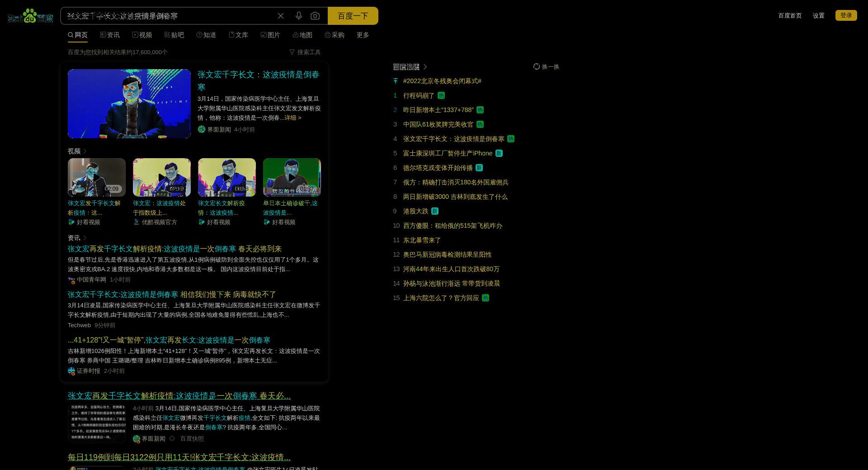The image size is (868, 470).
Task: Click 好看视频 icon under first video
Action: coord(71,222)
